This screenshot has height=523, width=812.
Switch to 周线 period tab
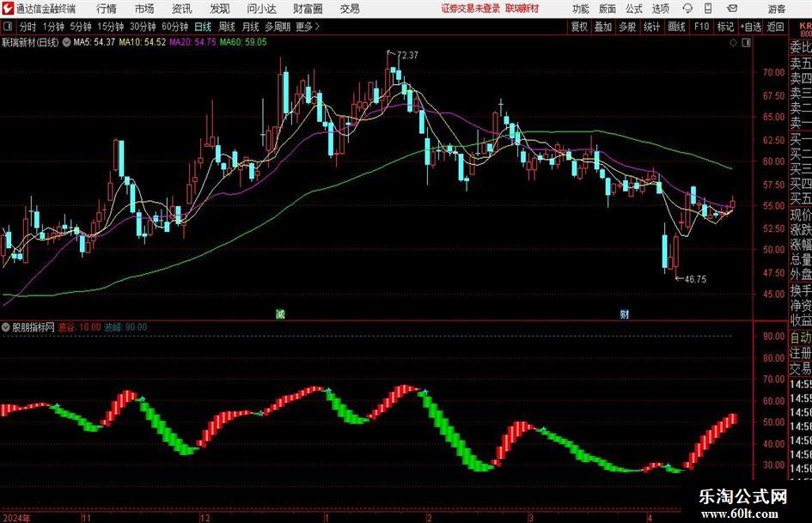227,27
